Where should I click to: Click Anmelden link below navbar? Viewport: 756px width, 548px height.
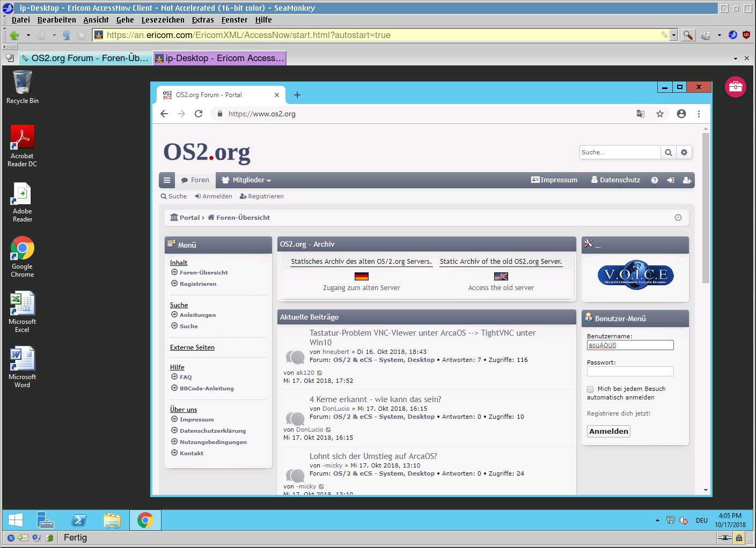[x=214, y=196]
